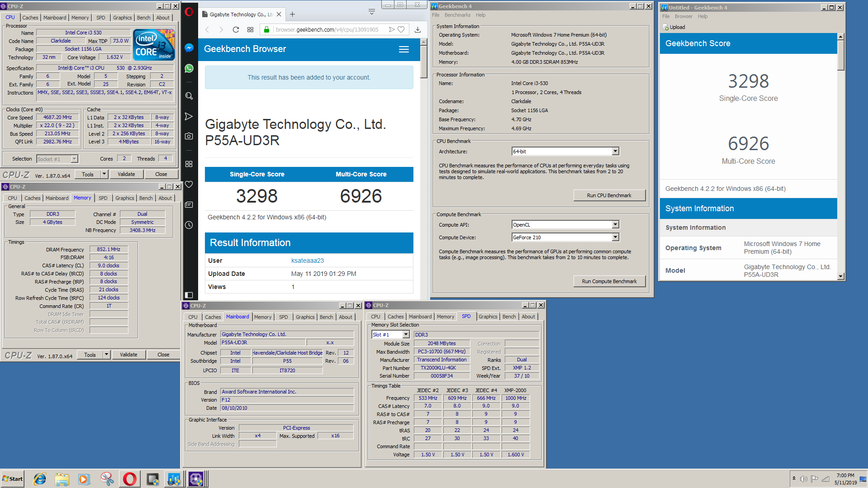Click the Windows Start button
868x488 pixels.
pos(13,479)
